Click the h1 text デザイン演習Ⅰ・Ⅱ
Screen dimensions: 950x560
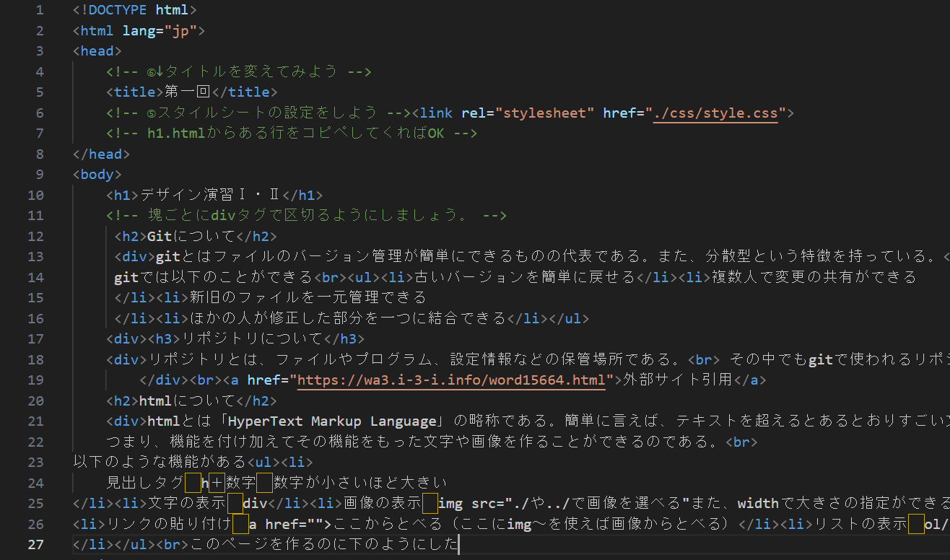coord(211,195)
